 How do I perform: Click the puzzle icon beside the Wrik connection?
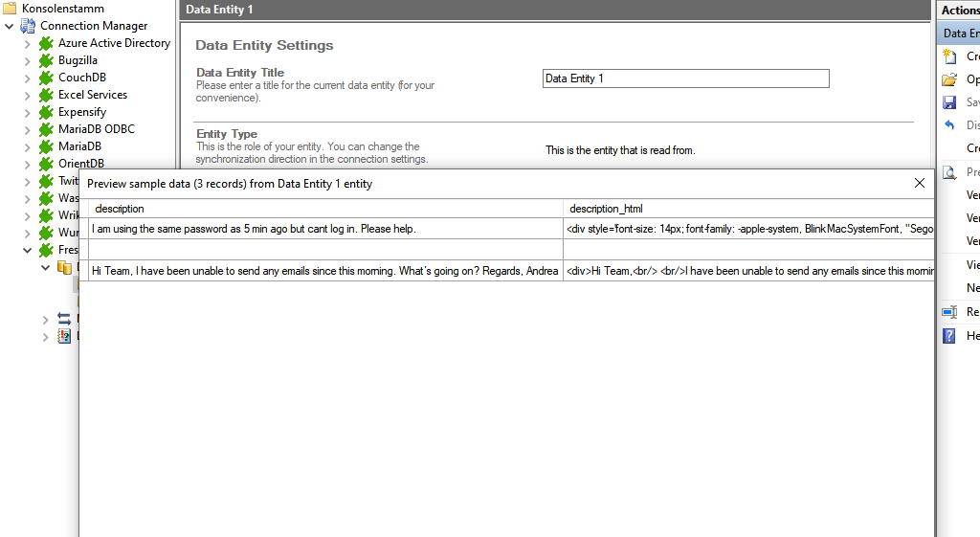(46, 215)
